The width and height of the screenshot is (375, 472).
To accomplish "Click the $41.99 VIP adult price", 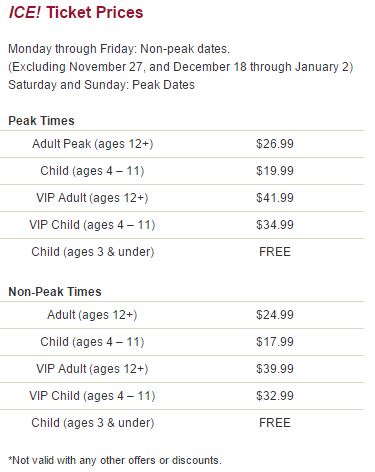I will tap(275, 198).
